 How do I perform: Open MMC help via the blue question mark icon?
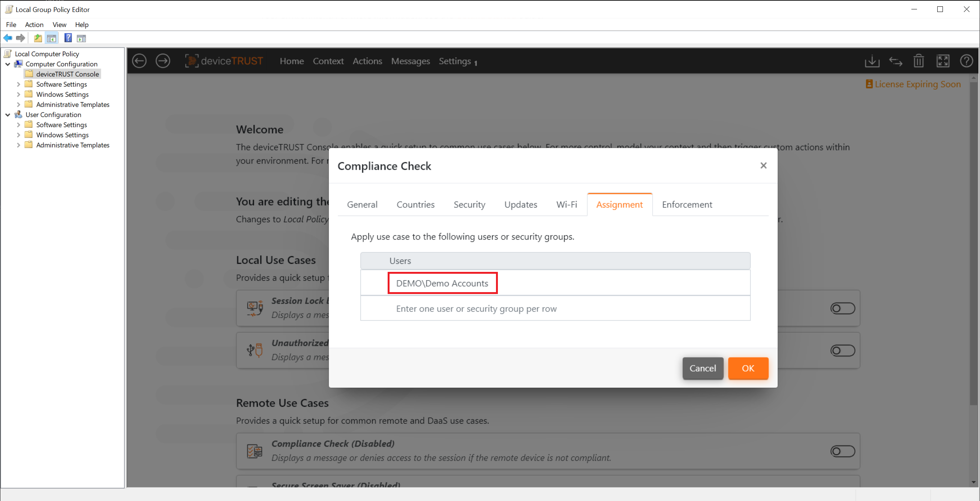[68, 38]
